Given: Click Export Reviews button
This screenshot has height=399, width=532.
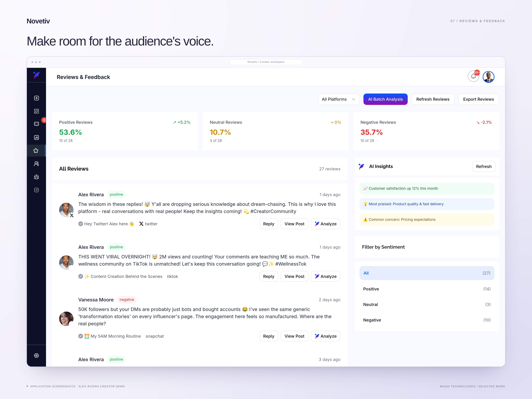Looking at the screenshot, I should click(478, 99).
